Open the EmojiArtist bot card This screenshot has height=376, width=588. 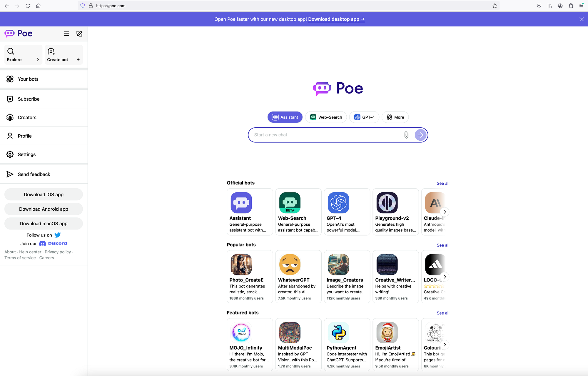tap(396, 345)
